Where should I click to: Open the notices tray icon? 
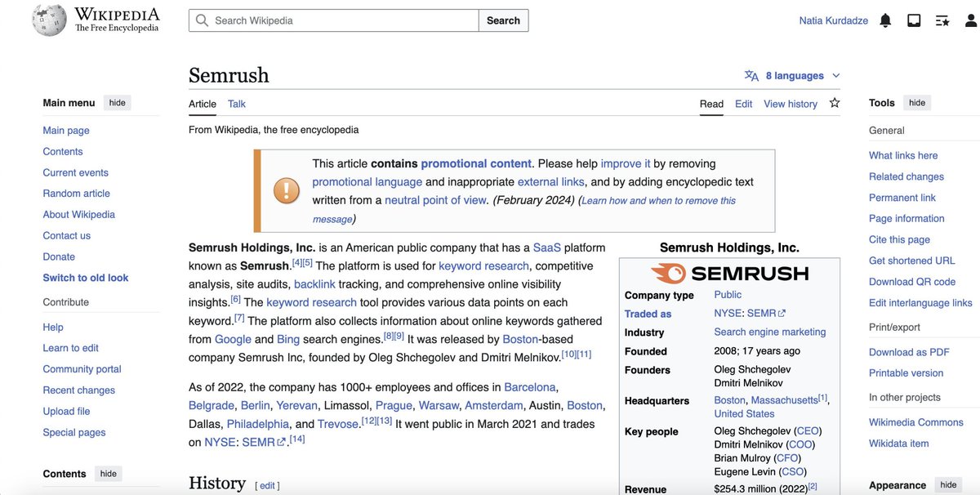[914, 20]
